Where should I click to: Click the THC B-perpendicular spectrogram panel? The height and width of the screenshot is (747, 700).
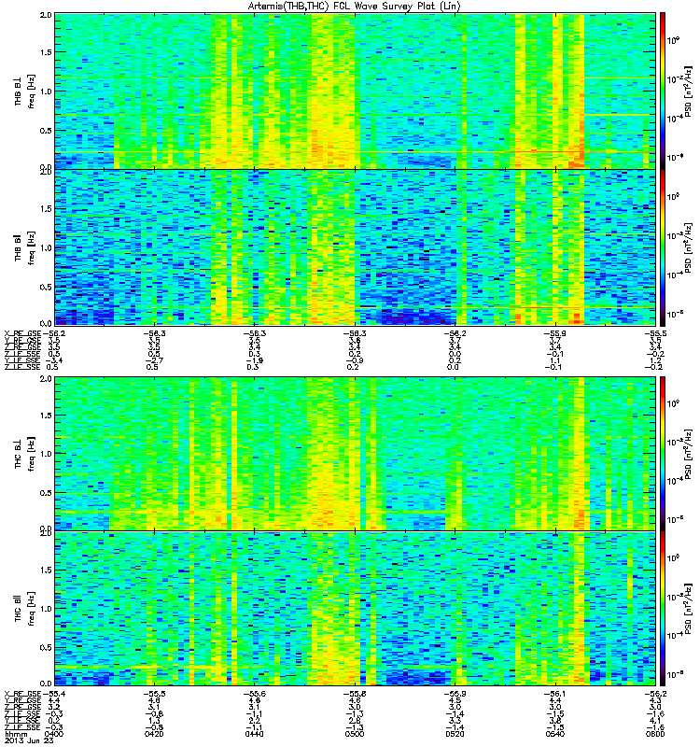(356, 454)
